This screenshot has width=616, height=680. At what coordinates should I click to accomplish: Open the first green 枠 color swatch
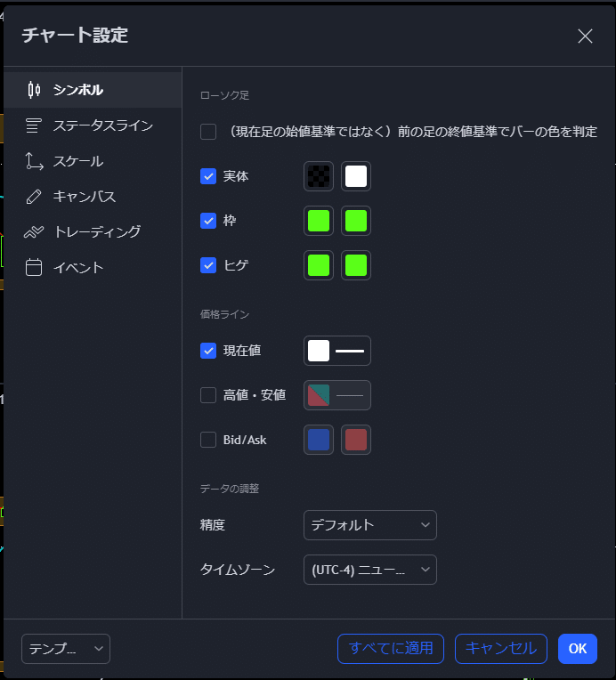point(319,221)
